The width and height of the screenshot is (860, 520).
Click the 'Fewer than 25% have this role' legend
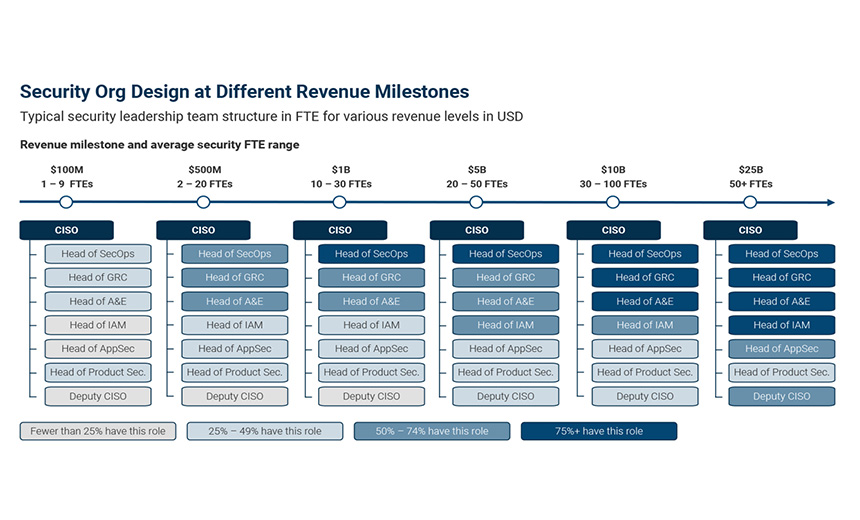(98, 431)
